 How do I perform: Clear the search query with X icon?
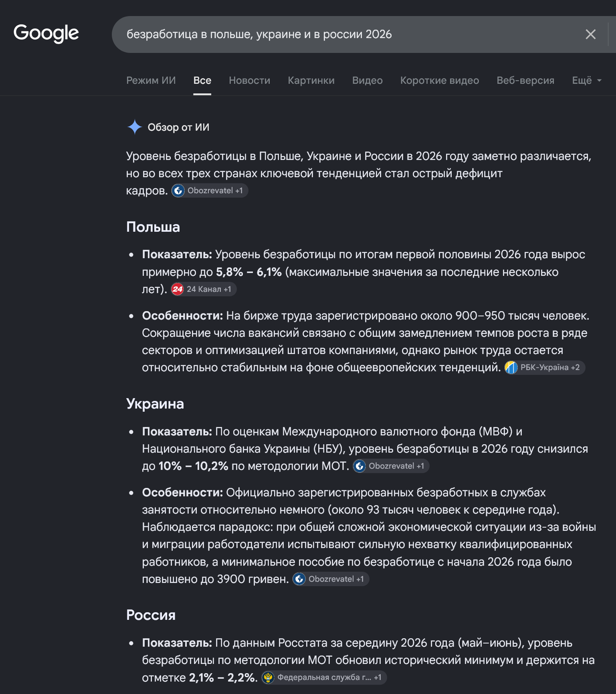point(590,34)
